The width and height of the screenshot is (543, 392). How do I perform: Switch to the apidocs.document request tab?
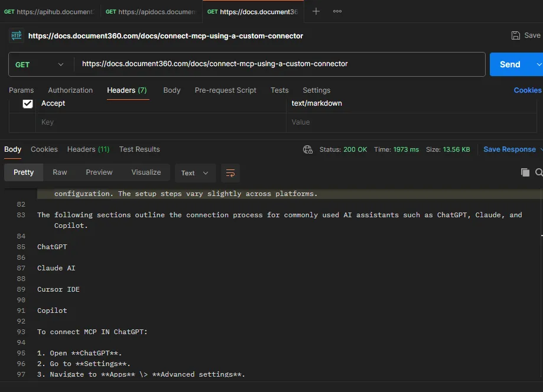151,12
